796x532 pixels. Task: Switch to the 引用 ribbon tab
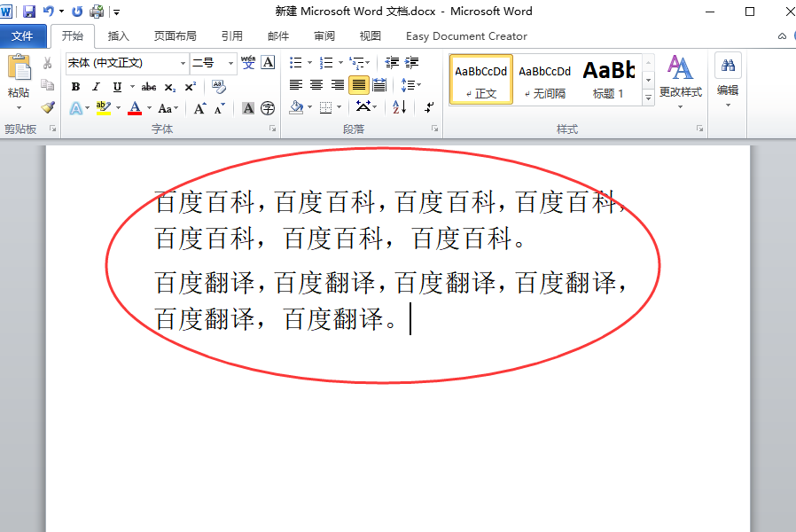coord(232,36)
